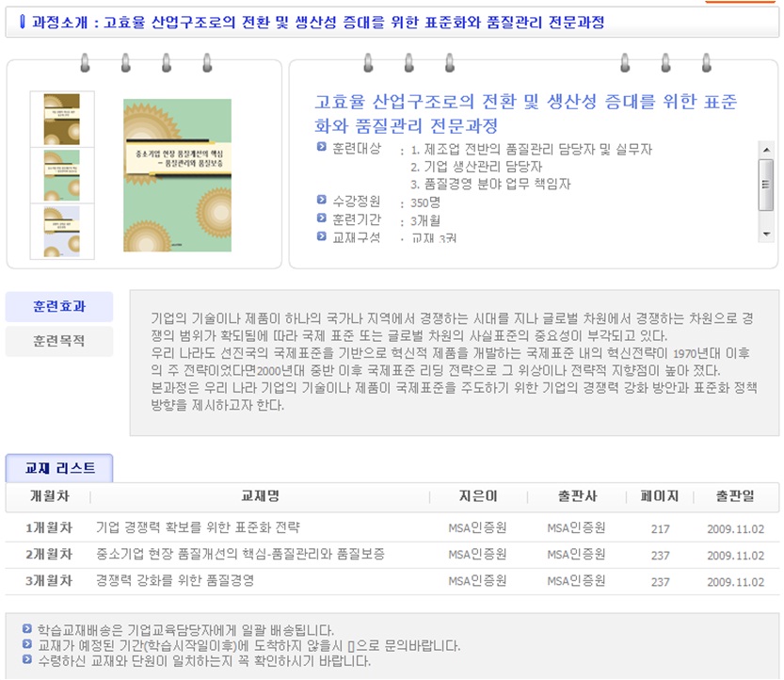Click the bullet icon beside 교재구성
Screen dimensions: 784x680
322,236
